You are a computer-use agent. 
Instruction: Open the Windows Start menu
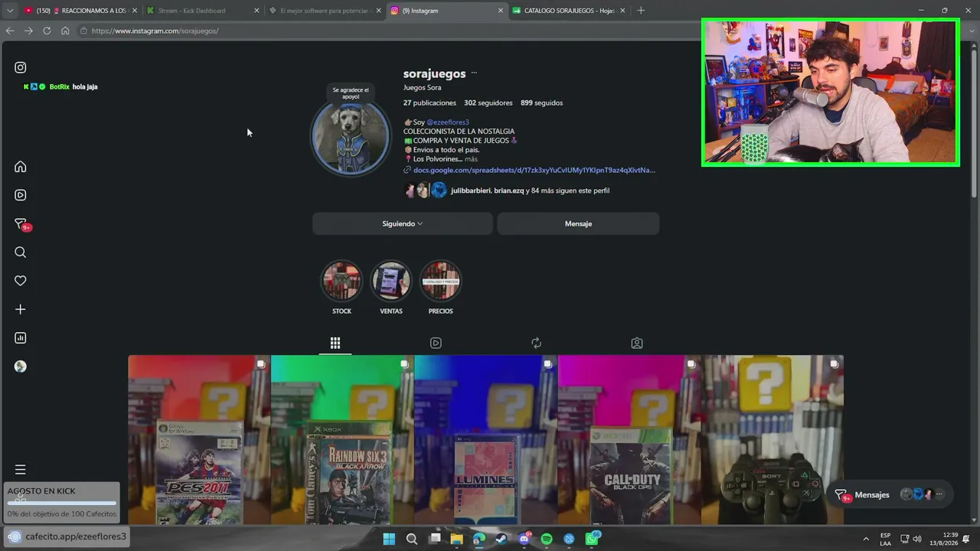389,539
